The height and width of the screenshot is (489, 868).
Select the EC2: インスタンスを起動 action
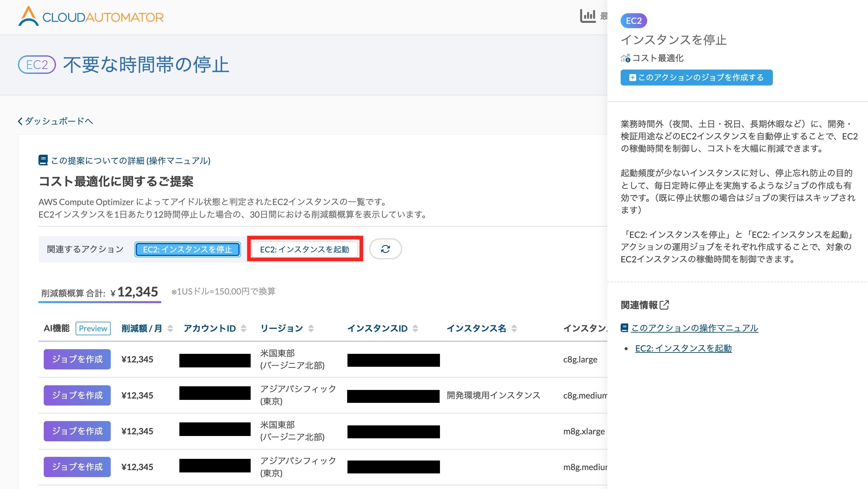click(305, 249)
